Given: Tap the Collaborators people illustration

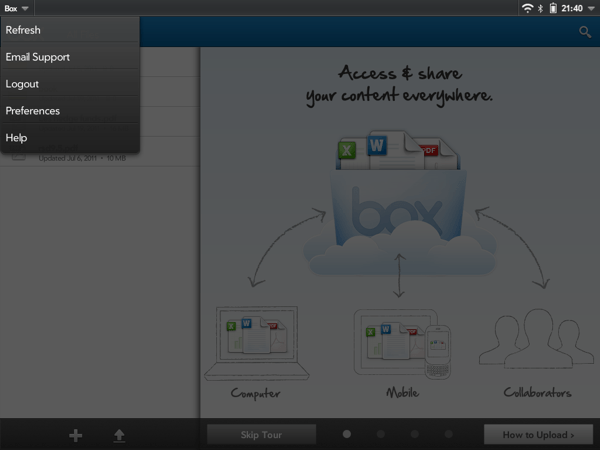Looking at the screenshot, I should pos(536,338).
